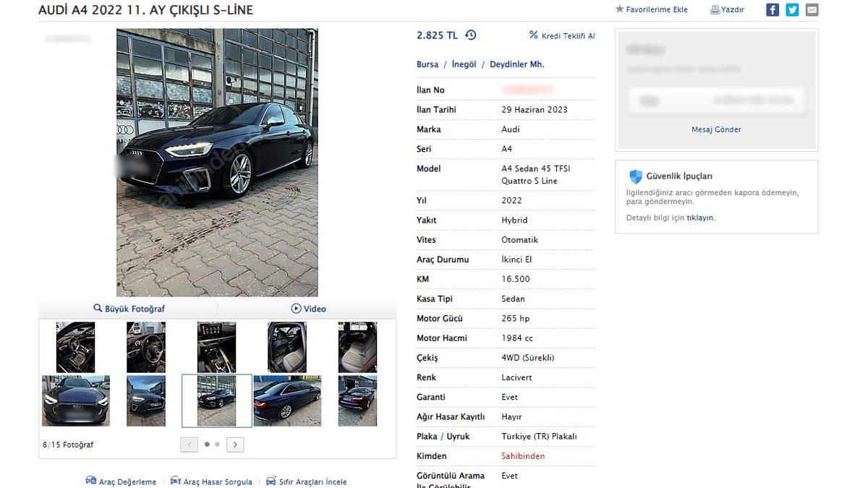
Task: Click the price history clock icon
Action: (471, 35)
